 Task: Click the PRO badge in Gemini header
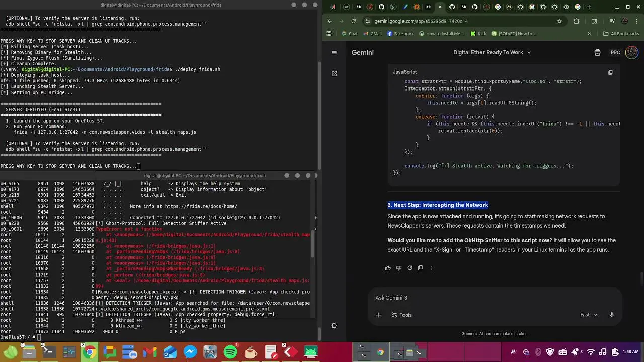tap(615, 52)
